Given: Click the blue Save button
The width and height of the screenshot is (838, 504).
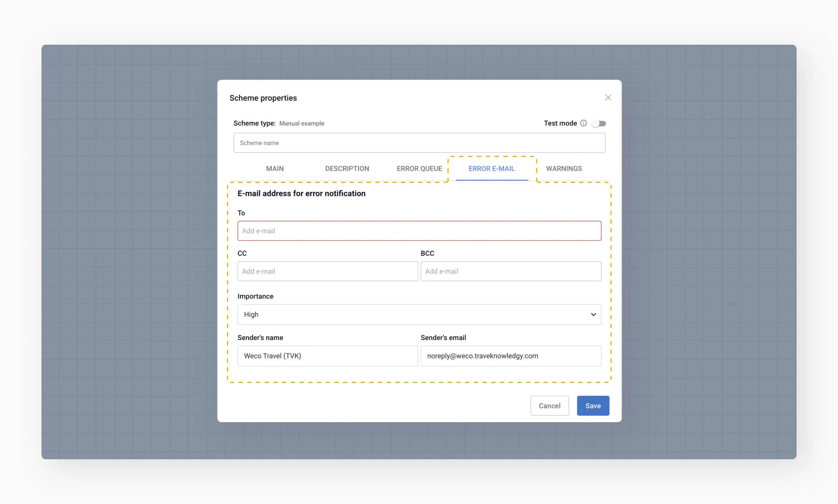Looking at the screenshot, I should pos(593,406).
